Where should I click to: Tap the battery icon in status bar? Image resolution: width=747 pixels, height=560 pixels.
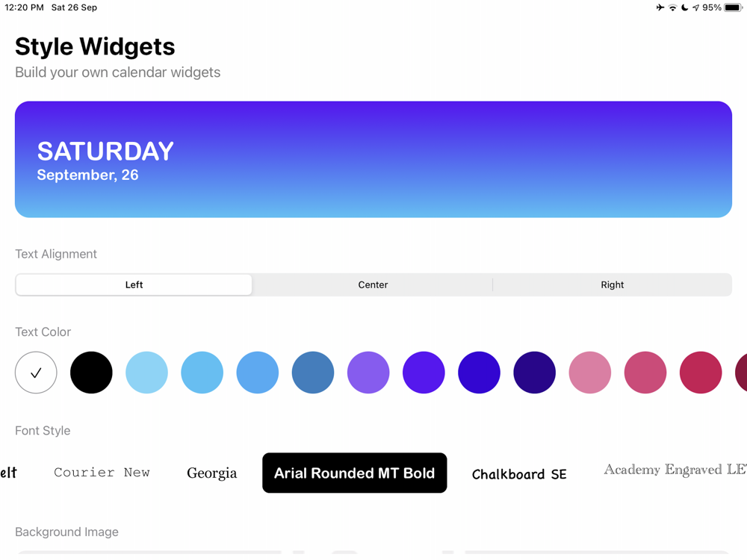(x=734, y=7)
